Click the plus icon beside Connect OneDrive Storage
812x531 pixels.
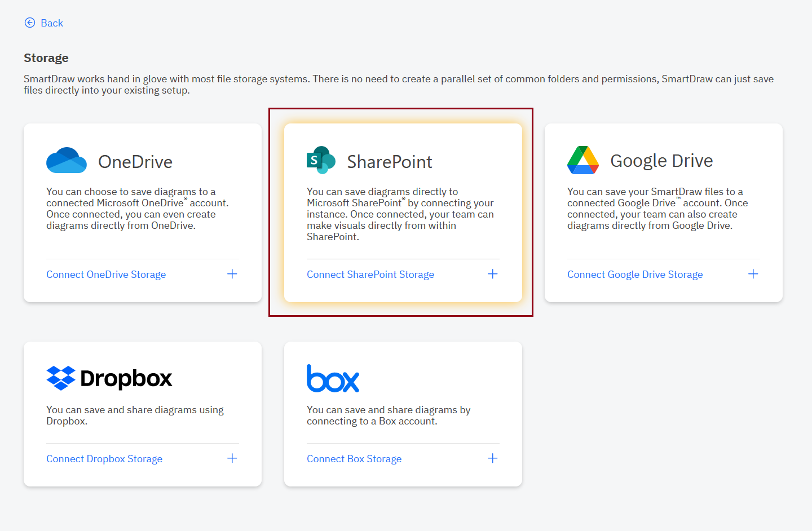(232, 273)
